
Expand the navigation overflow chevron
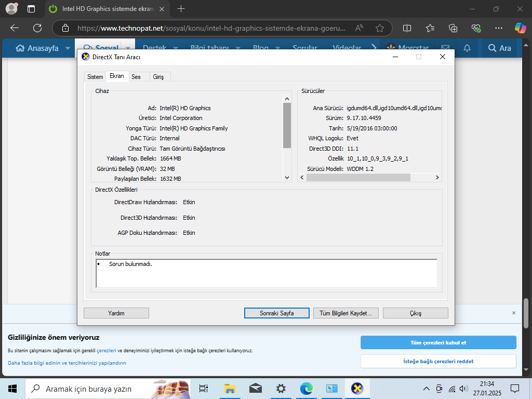pos(374,47)
